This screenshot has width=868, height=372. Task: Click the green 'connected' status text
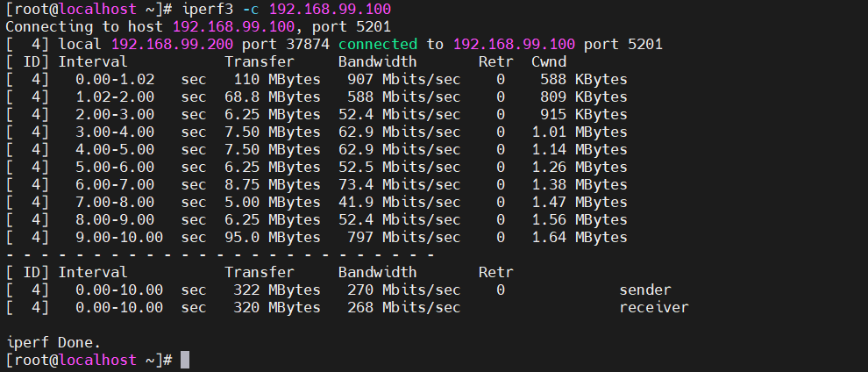(x=378, y=44)
